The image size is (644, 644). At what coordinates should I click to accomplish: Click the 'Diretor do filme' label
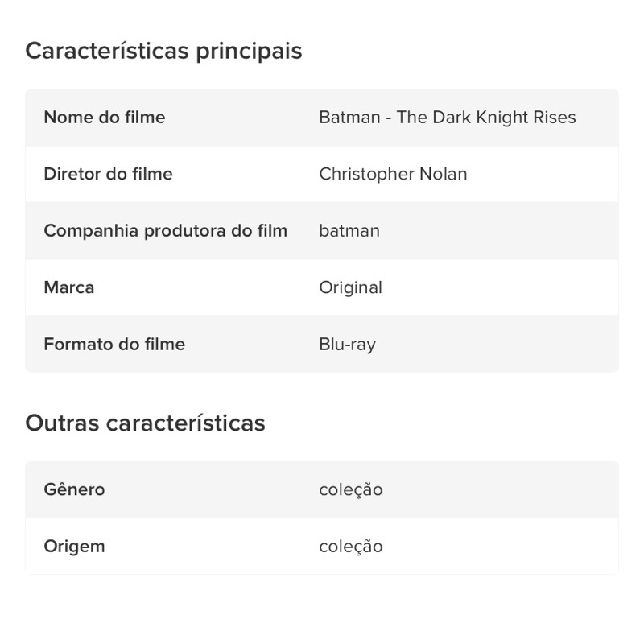(108, 174)
